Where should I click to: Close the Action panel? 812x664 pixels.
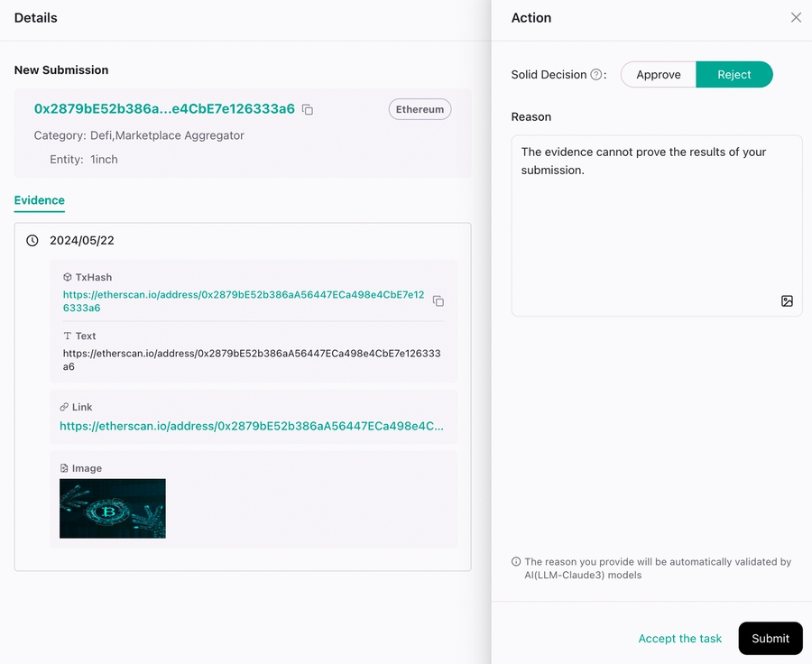click(x=796, y=17)
